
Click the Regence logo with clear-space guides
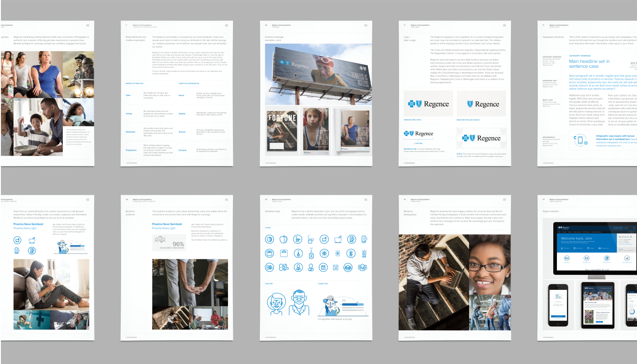click(x=481, y=138)
